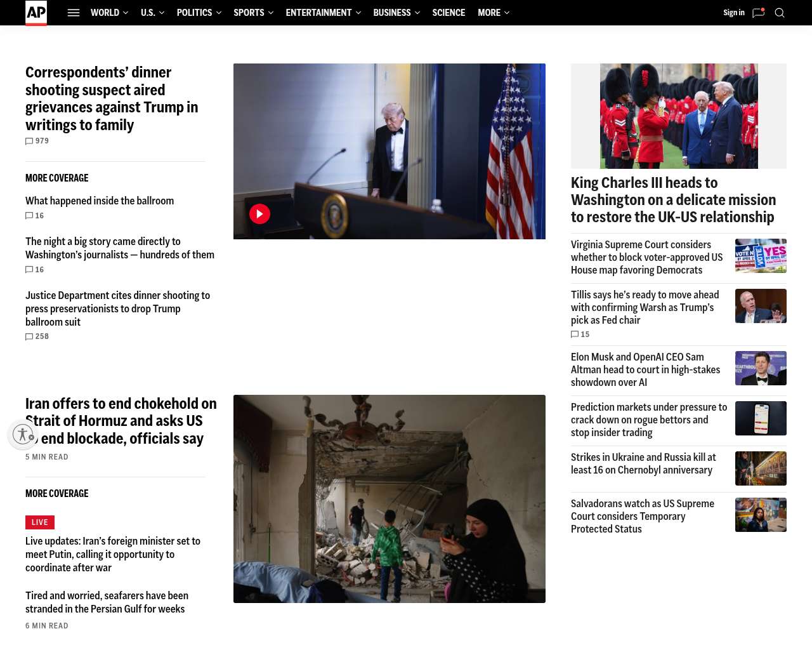Click the Virginia vote signs thumbnail
This screenshot has width=812, height=650.
click(761, 256)
